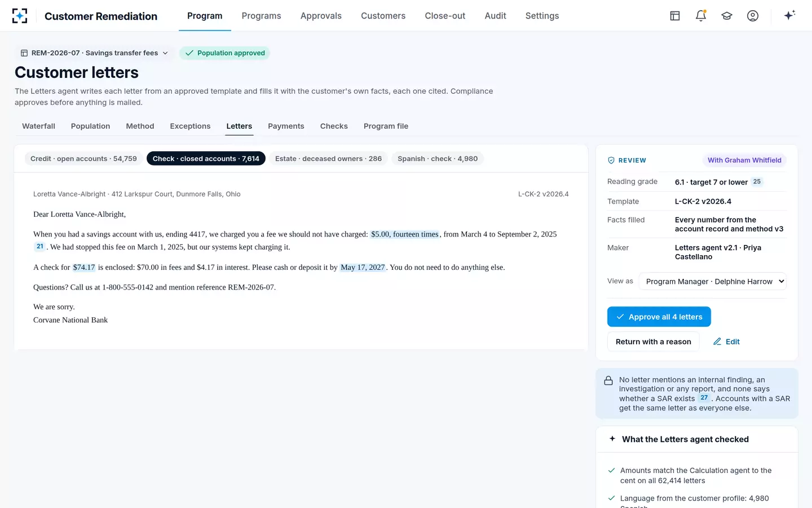Open the REM-2026-07 program selector
Screen dimensions: 812x508
point(94,53)
